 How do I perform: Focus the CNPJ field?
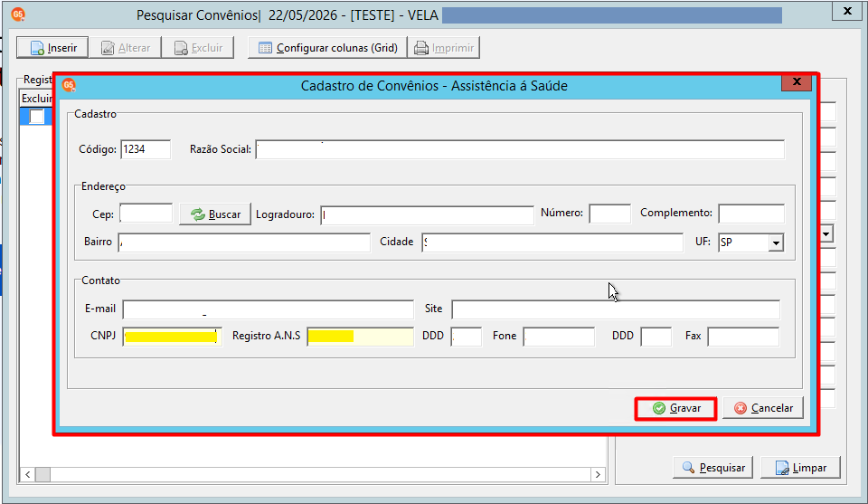[172, 337]
